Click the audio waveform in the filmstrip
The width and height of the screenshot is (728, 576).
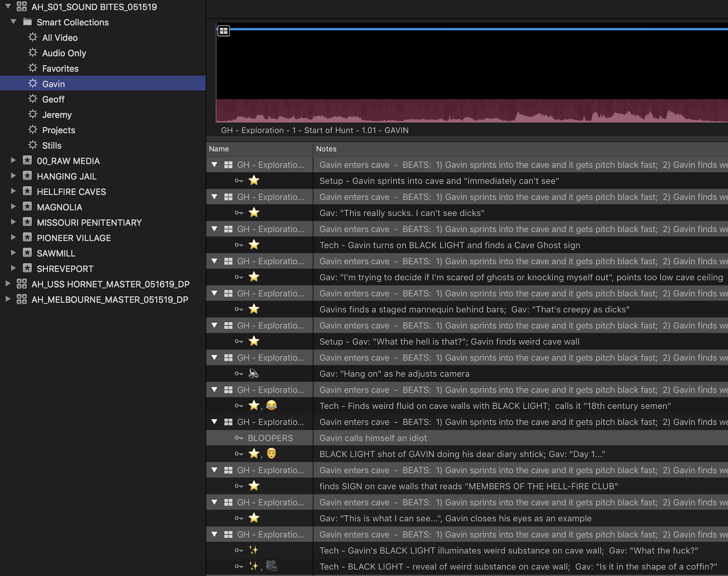[x=472, y=111]
